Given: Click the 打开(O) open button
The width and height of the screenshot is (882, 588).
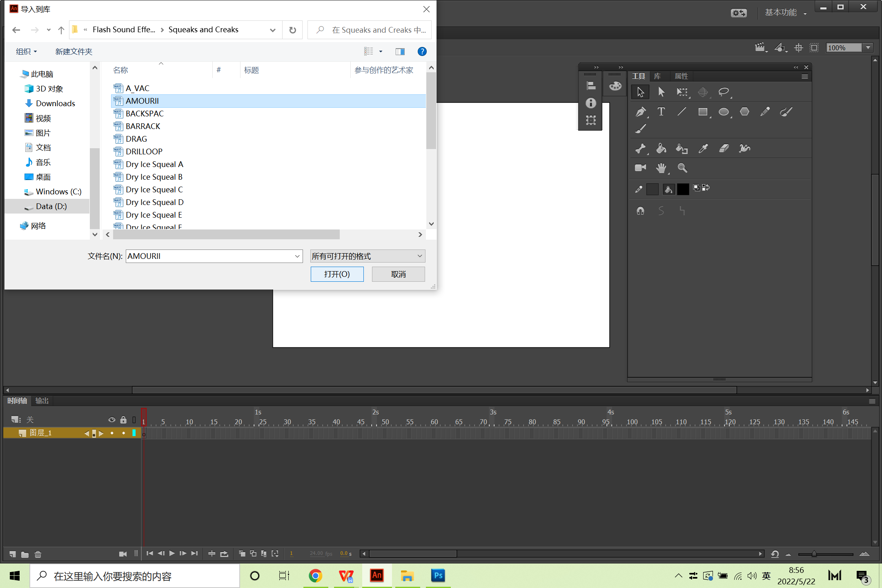Looking at the screenshot, I should [337, 274].
